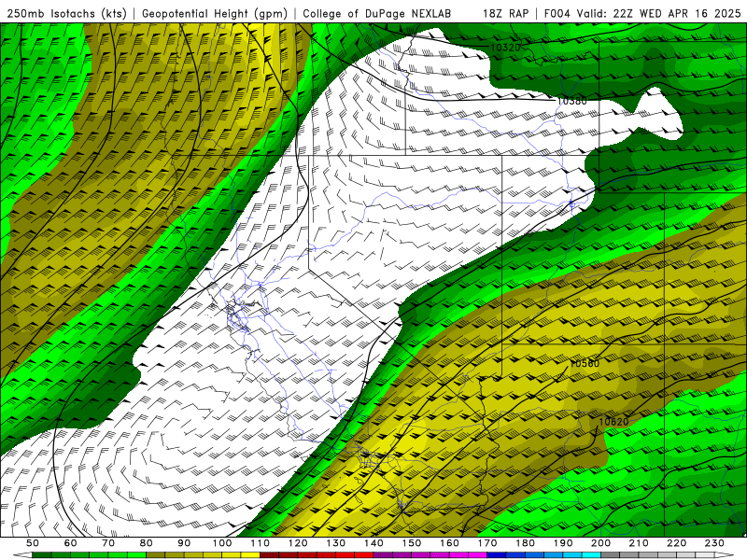Click the 180 tick label on color scale

(525, 543)
